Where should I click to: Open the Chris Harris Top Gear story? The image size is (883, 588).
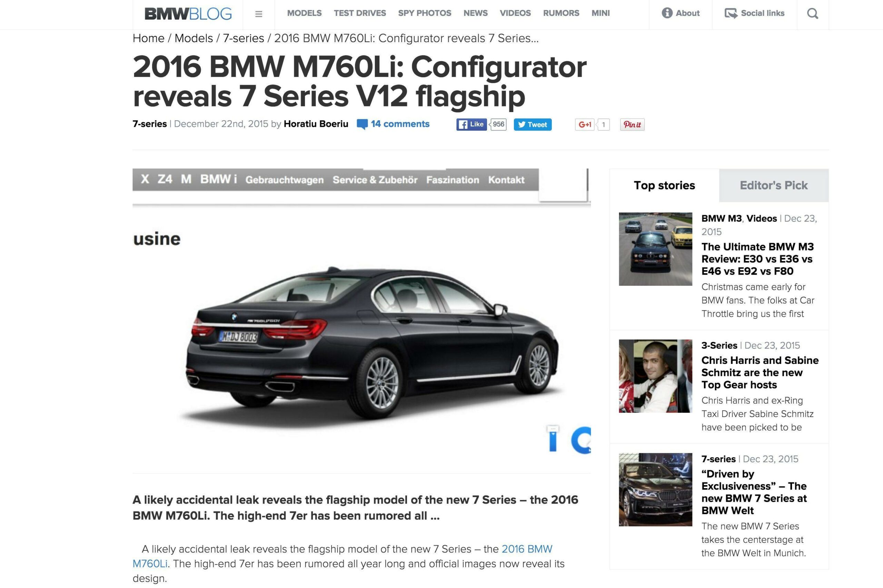pyautogui.click(x=760, y=372)
